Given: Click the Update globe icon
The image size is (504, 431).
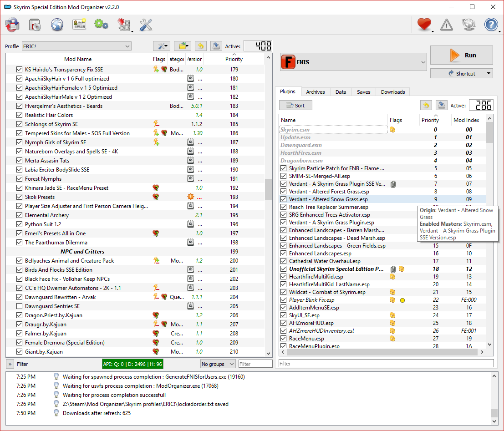Looking at the screenshot, I should click(x=468, y=25).
